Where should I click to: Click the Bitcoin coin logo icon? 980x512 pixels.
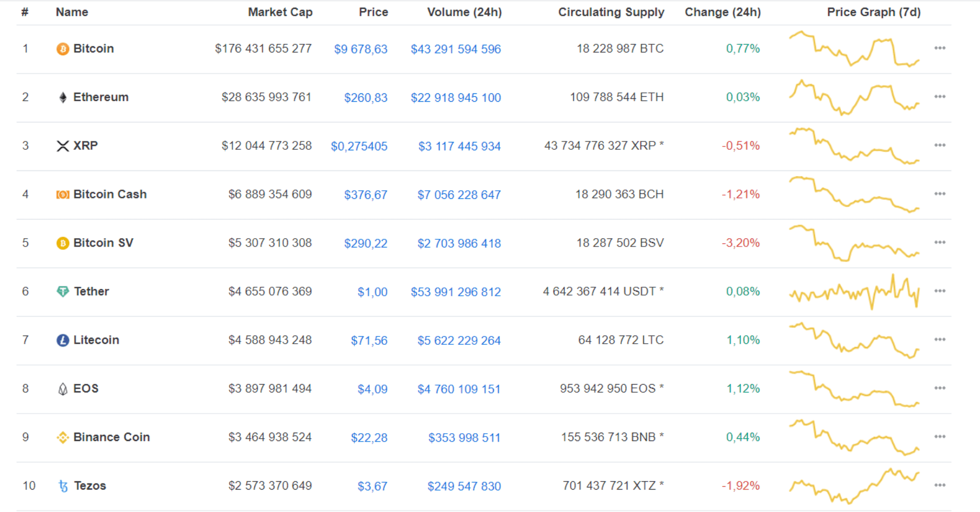[x=63, y=49]
